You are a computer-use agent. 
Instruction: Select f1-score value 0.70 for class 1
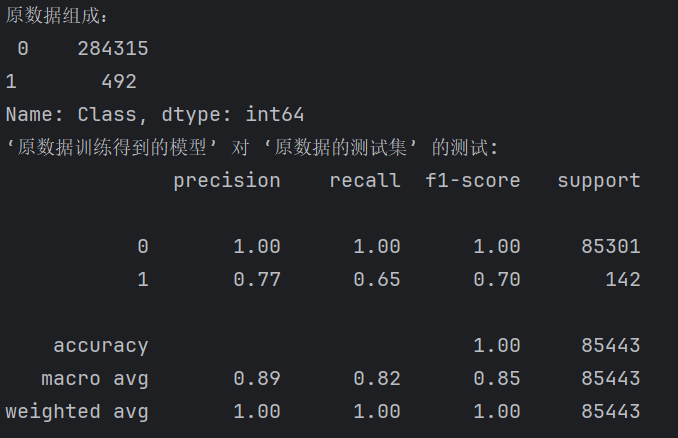(x=496, y=280)
